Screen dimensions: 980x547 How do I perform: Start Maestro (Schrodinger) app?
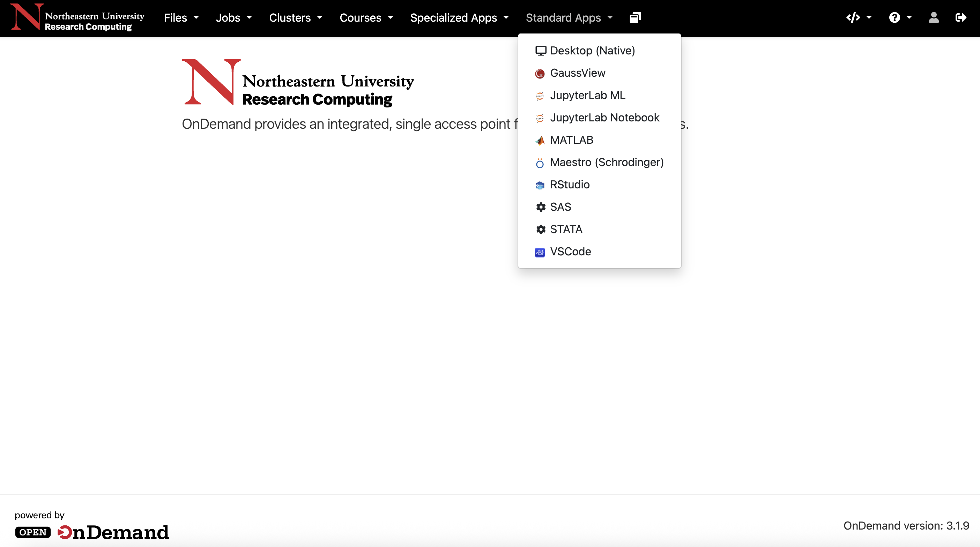[607, 162]
